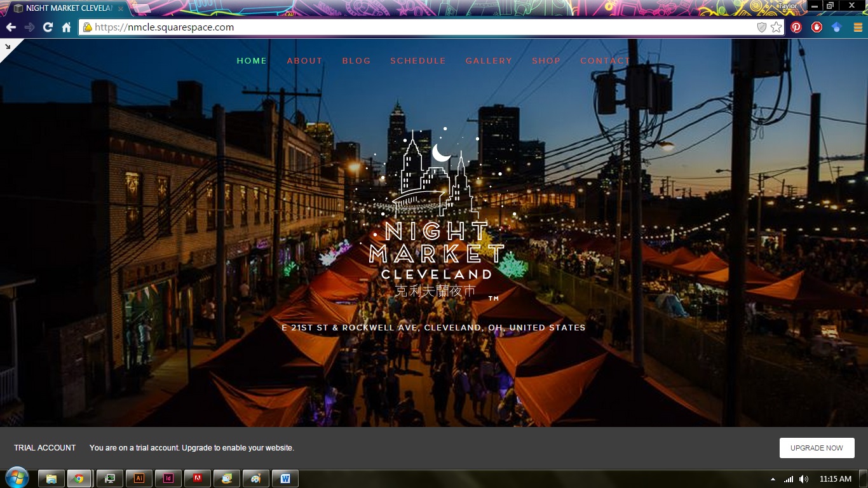Open the ABOUT page

304,61
